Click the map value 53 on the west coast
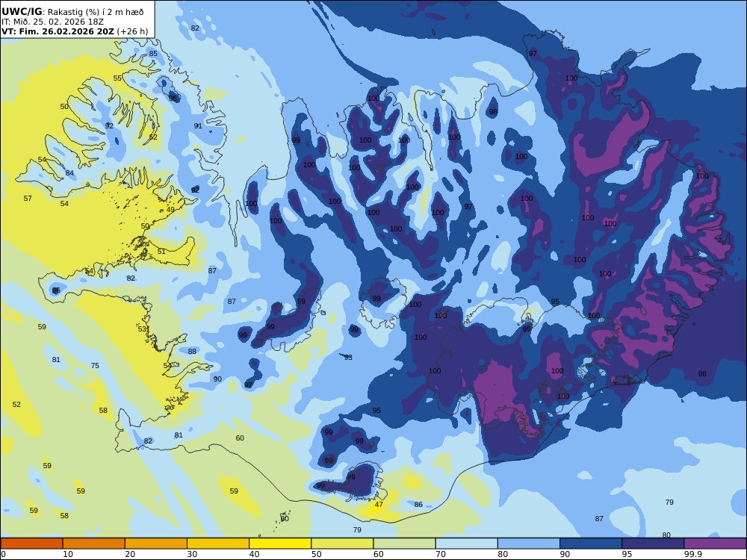This screenshot has width=747, height=560. tap(142, 329)
